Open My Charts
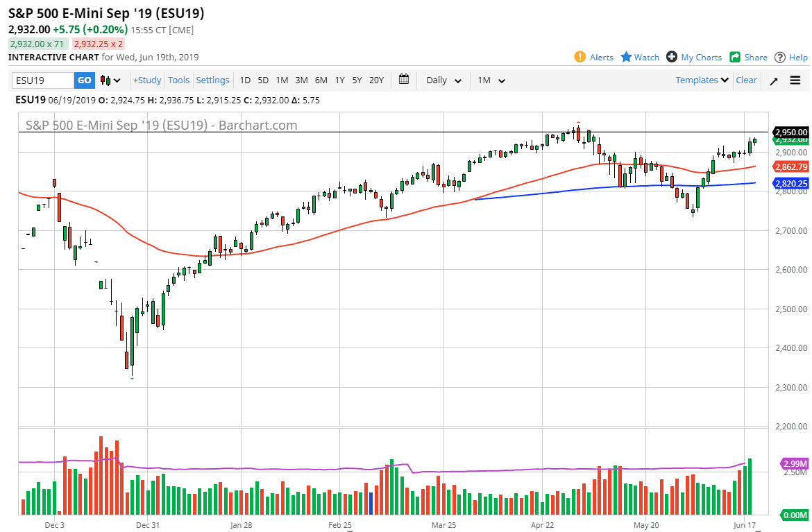 [x=694, y=58]
